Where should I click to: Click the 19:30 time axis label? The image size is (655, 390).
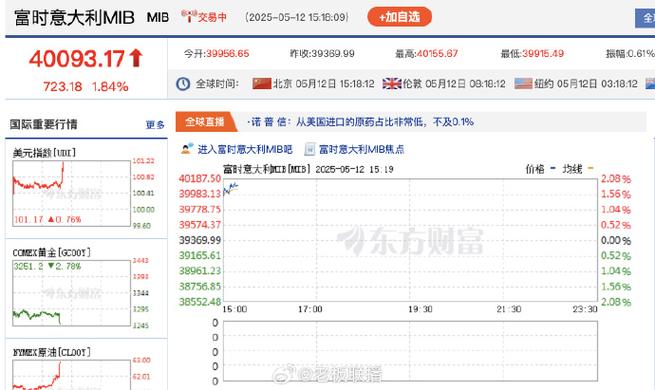tap(420, 309)
